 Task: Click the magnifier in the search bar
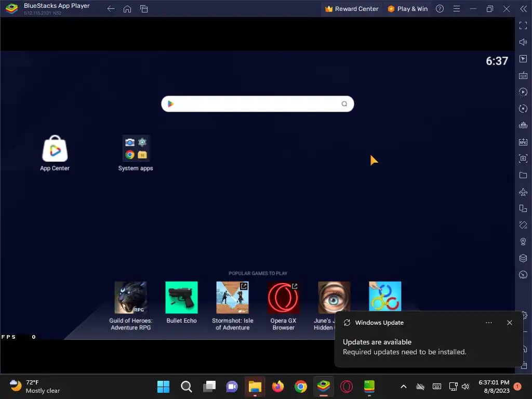coord(344,104)
